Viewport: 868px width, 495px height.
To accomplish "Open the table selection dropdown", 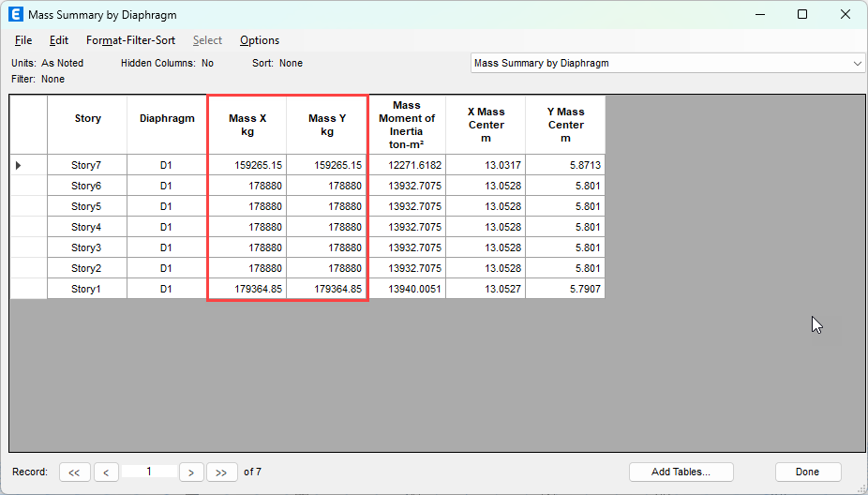I will click(857, 63).
